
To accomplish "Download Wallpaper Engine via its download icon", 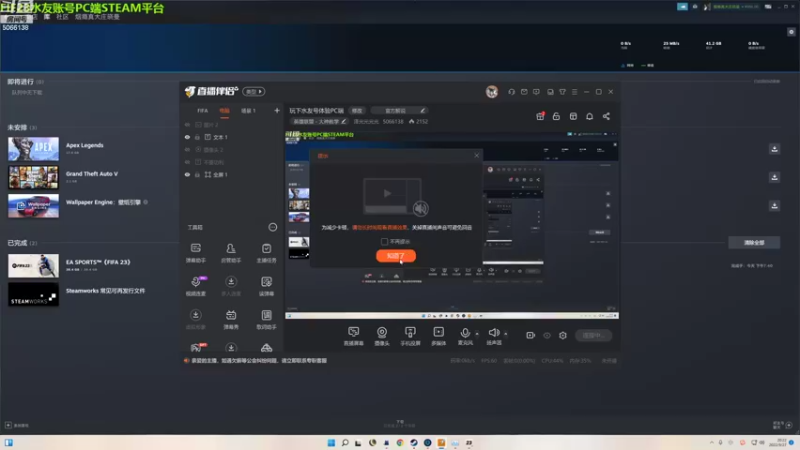I will 774,206.
